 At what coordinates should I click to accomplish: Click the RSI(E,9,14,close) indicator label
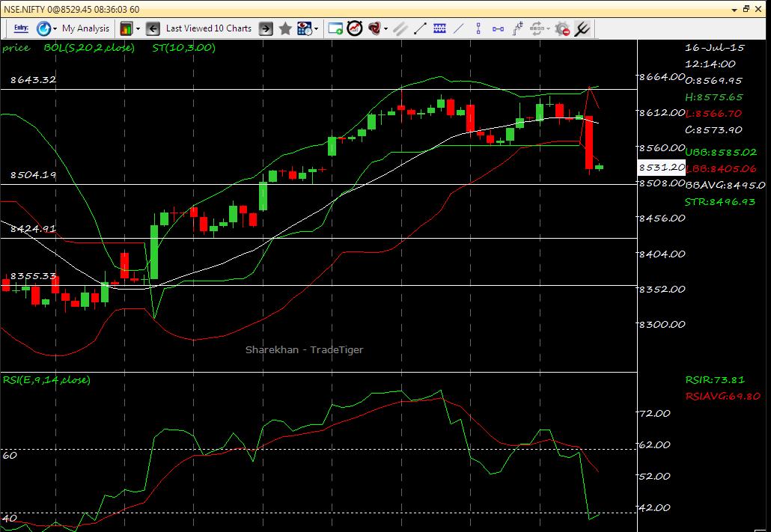point(46,379)
